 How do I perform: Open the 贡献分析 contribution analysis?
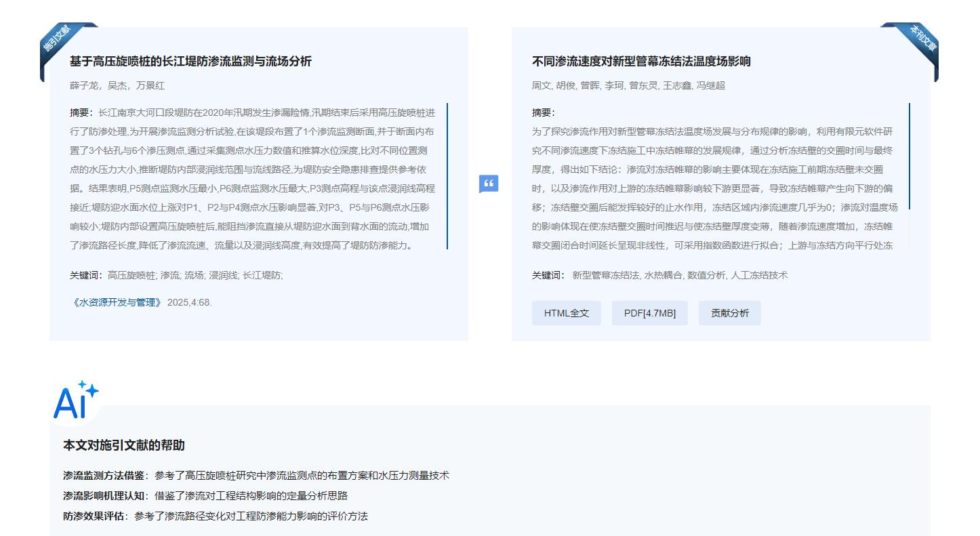point(729,313)
